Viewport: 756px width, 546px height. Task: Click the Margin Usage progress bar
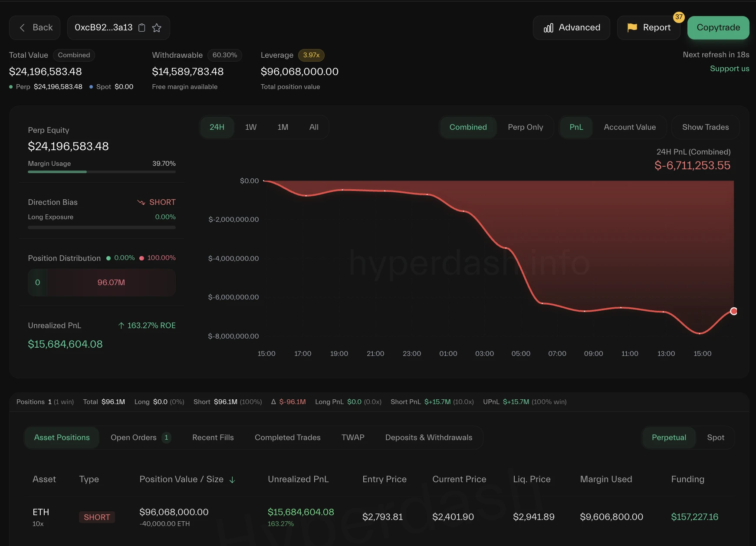pyautogui.click(x=102, y=172)
